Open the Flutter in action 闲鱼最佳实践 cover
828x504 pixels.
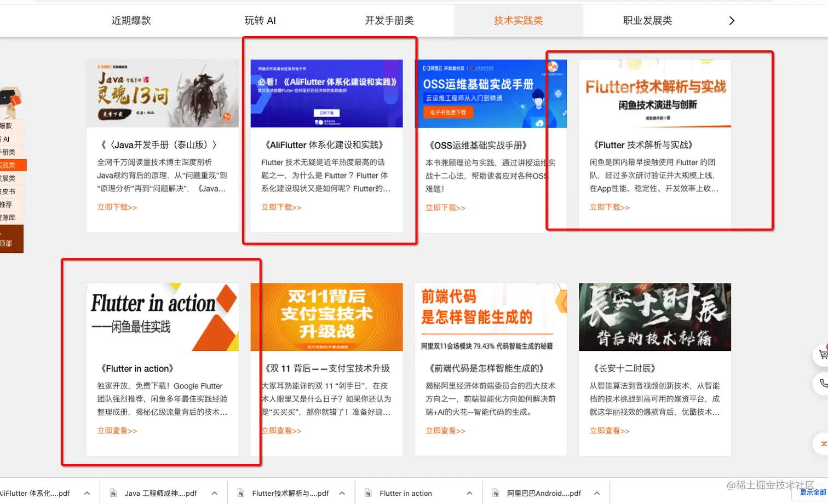pos(163,317)
